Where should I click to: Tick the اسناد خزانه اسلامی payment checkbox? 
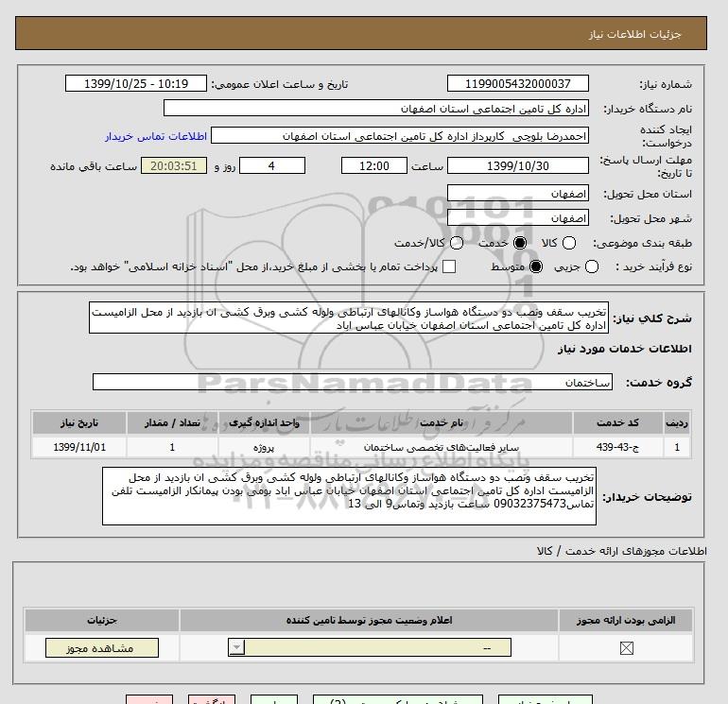[x=449, y=266]
